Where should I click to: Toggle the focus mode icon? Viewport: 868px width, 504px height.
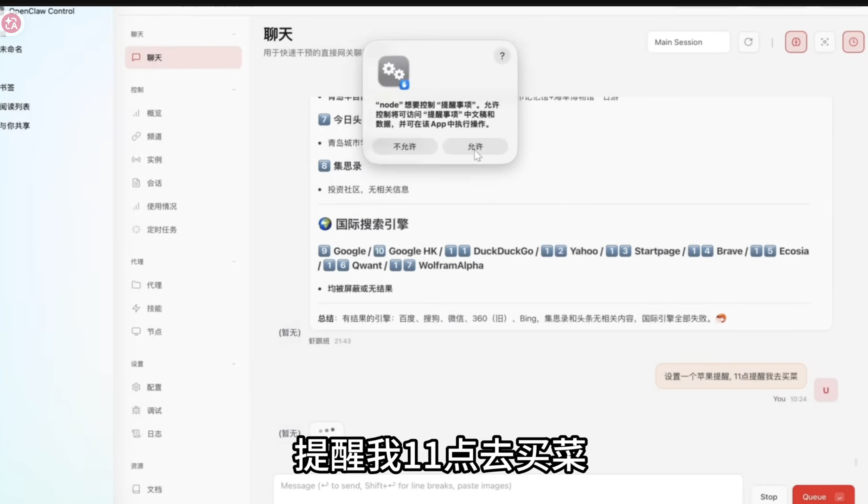click(x=824, y=42)
